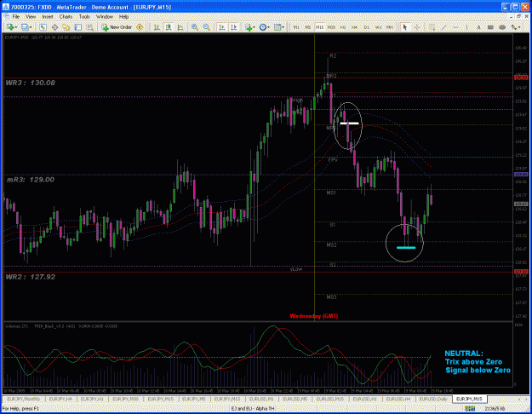Expand the New Chart dropdown arrow

click(15, 27)
